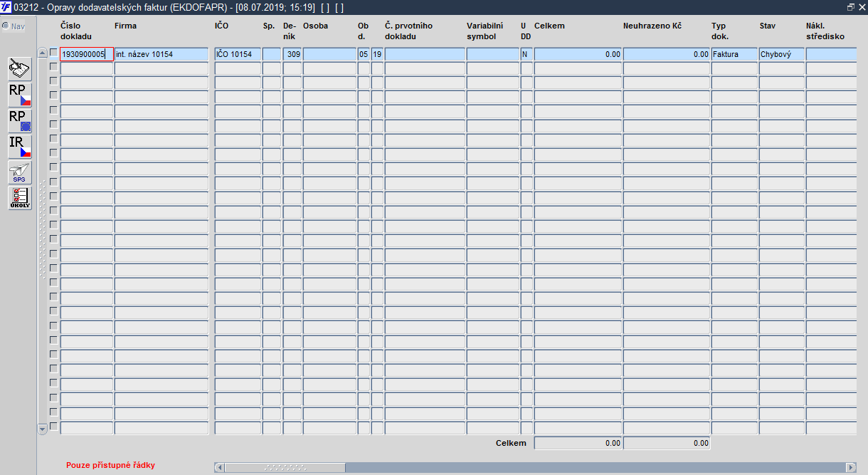
Task: Click the Číslo dokladu field 1930900005
Action: (x=87, y=54)
